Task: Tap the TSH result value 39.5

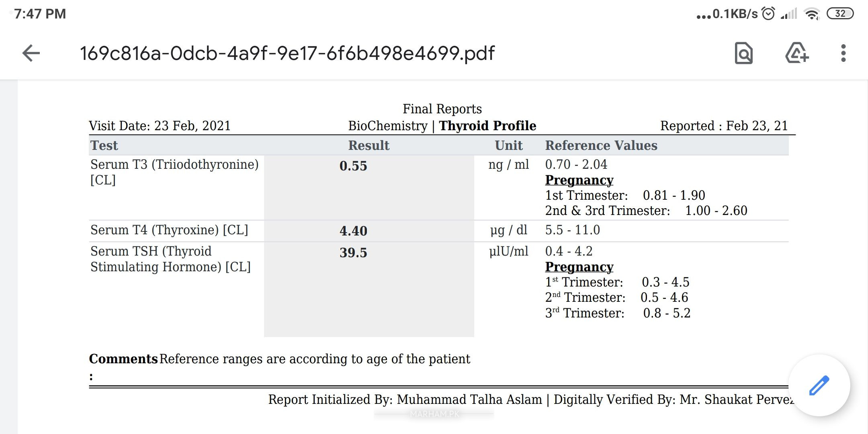Action: (x=353, y=253)
